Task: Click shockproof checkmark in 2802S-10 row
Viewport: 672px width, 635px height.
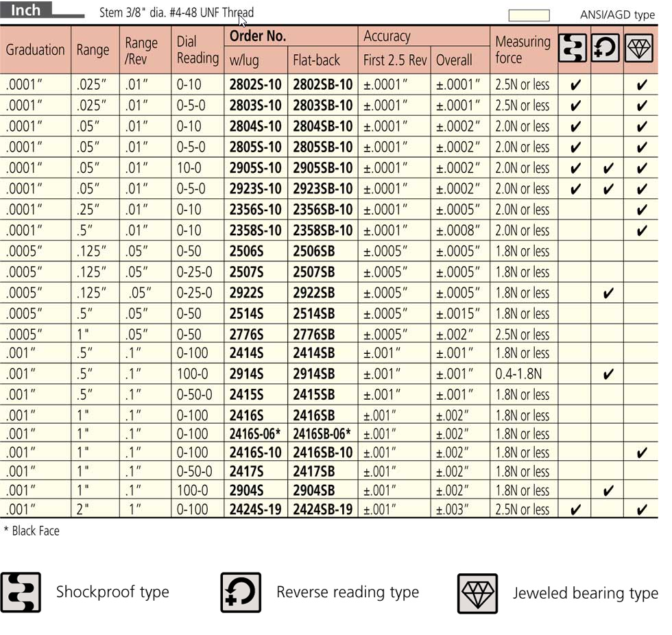Action: pos(575,85)
